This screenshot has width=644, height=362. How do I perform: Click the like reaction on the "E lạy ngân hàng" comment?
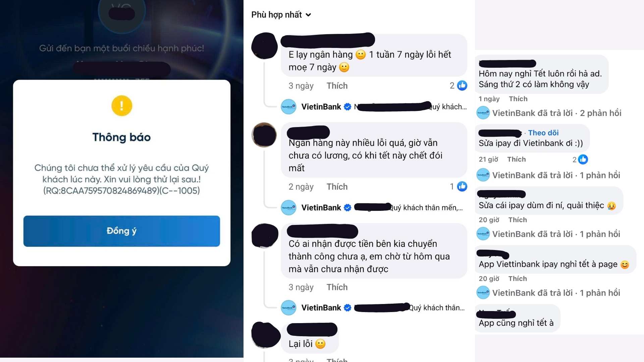(462, 85)
